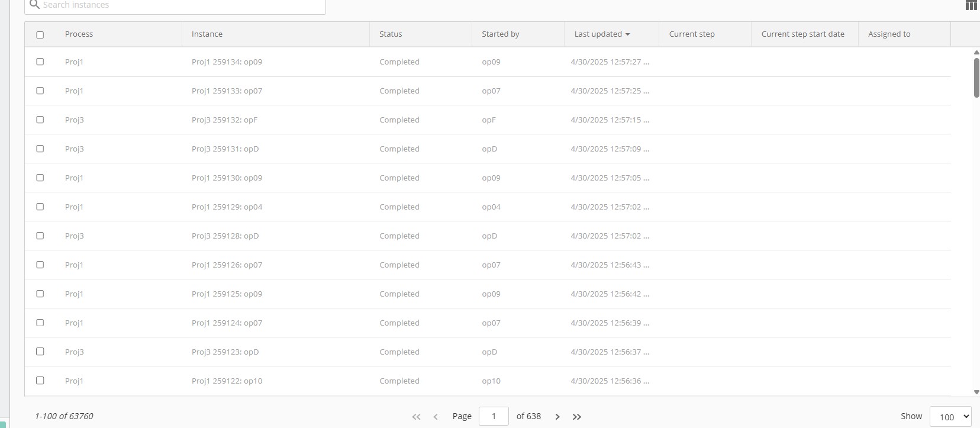
Task: Check the row Proj1 259133: op07
Action: tap(40, 91)
